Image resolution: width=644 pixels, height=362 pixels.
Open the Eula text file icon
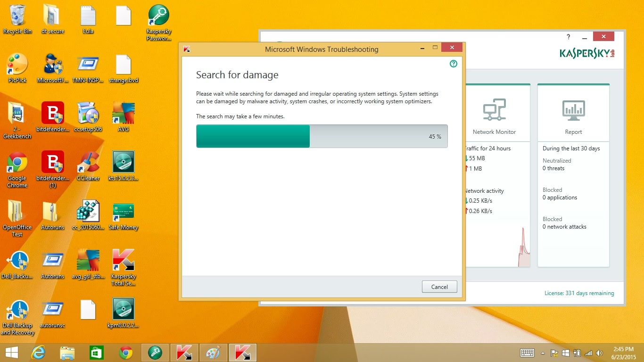pyautogui.click(x=88, y=19)
